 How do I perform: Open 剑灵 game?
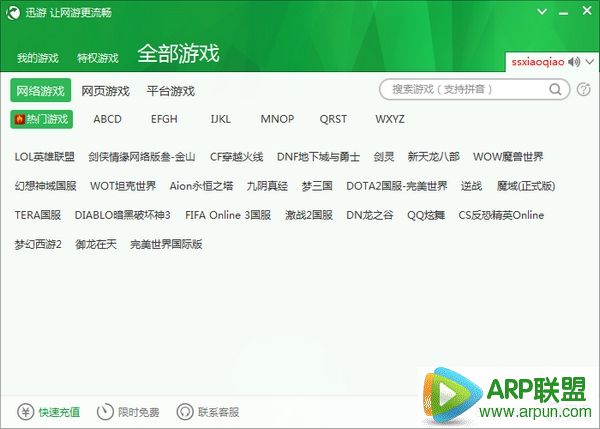point(384,157)
